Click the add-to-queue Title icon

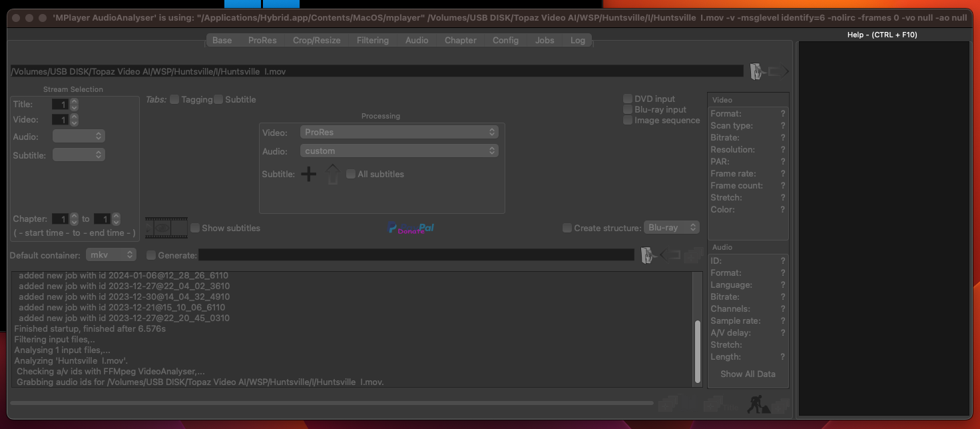(712, 404)
